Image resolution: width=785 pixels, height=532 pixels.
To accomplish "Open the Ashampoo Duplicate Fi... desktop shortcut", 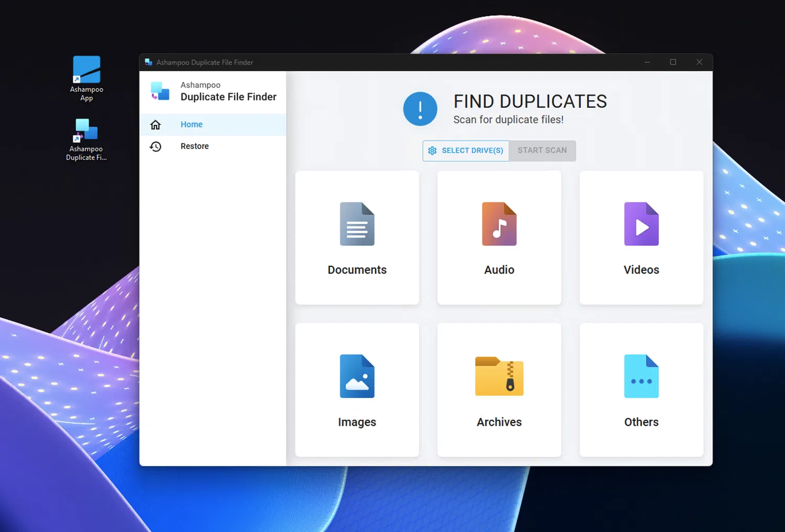I will pyautogui.click(x=86, y=140).
